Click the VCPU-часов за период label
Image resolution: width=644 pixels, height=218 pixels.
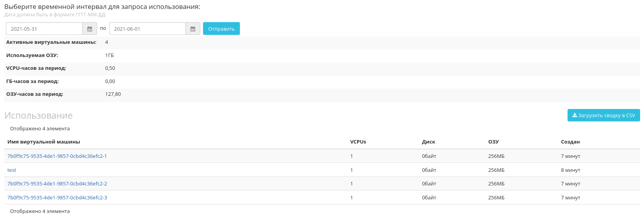tap(36, 68)
